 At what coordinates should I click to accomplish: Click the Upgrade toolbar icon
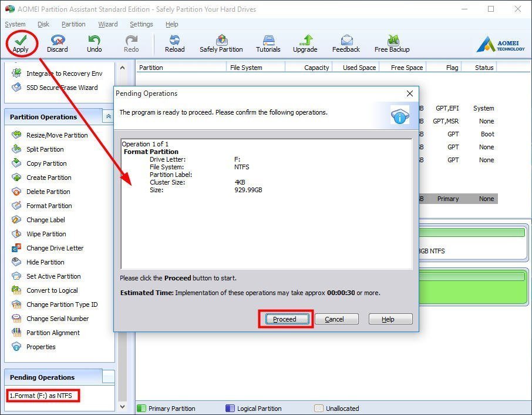(305, 44)
